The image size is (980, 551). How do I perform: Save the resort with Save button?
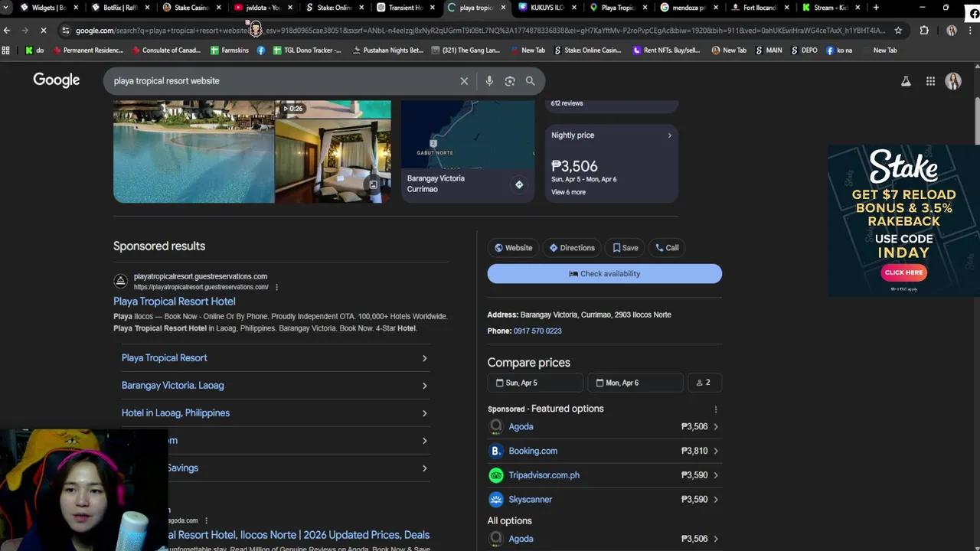pos(626,248)
